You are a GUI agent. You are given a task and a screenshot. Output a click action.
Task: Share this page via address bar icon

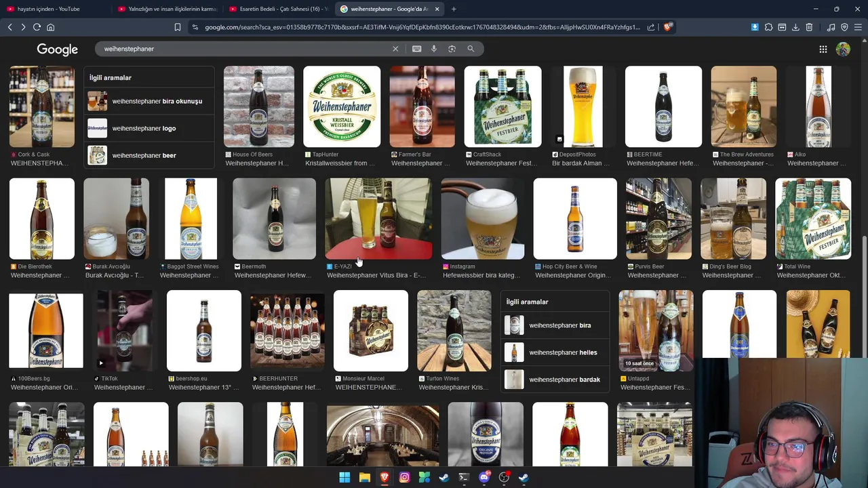651,27
